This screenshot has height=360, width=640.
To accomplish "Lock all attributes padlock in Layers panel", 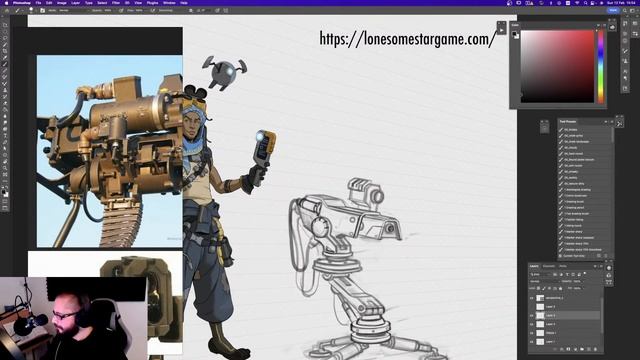I will pos(560,288).
